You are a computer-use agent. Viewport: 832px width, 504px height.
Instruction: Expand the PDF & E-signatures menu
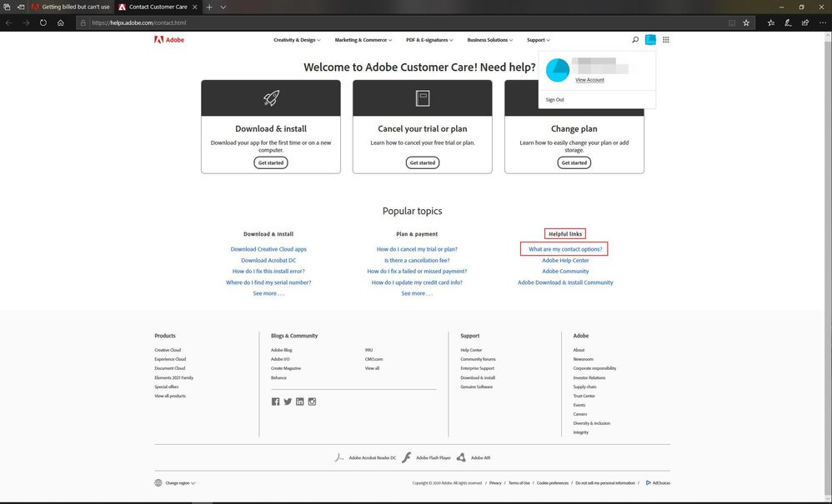tap(429, 40)
